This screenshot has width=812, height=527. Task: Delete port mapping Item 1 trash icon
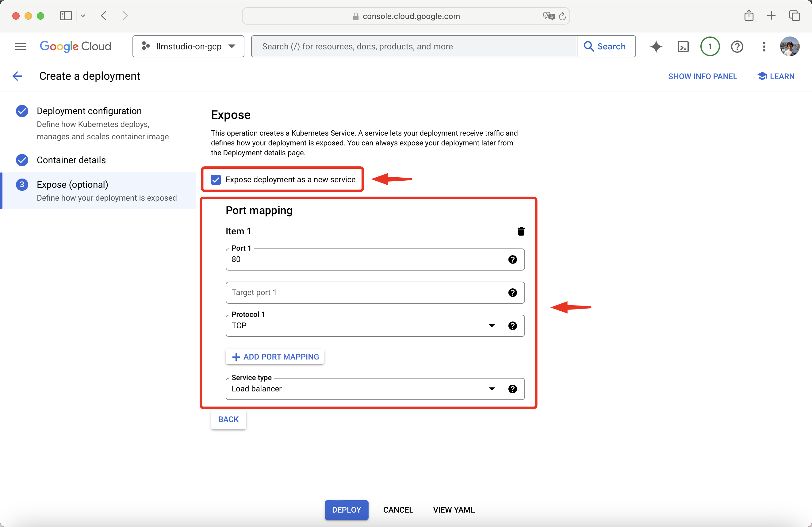point(521,231)
